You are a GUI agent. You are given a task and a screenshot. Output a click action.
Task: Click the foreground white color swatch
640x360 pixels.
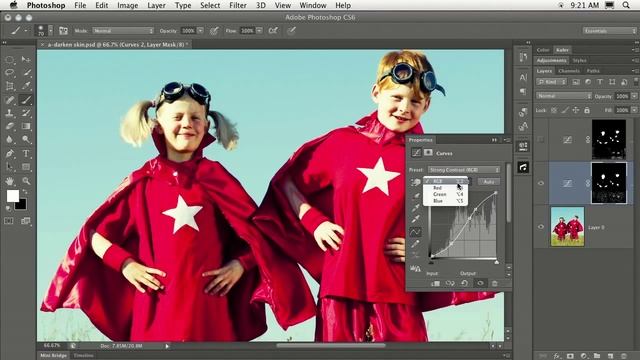(12, 196)
